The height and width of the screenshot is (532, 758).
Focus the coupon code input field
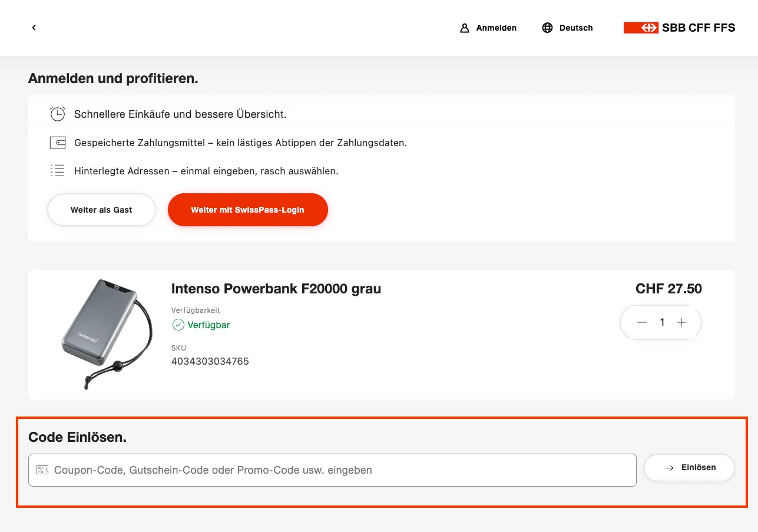(x=332, y=470)
